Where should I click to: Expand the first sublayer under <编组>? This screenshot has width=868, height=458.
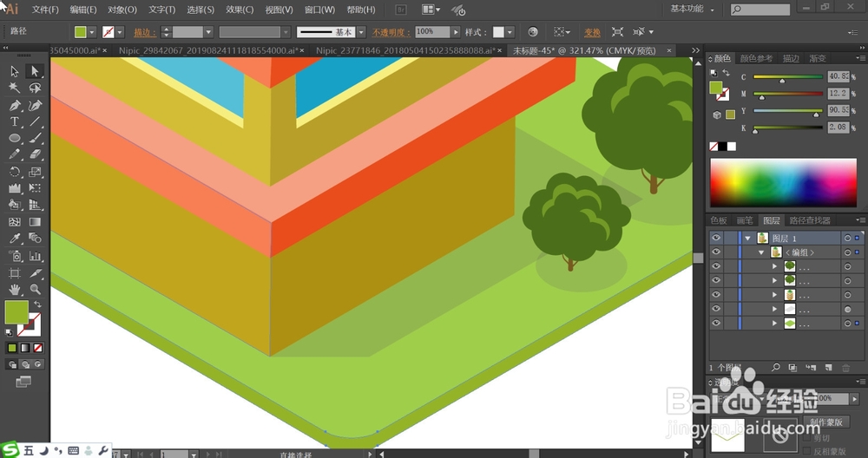tap(774, 266)
